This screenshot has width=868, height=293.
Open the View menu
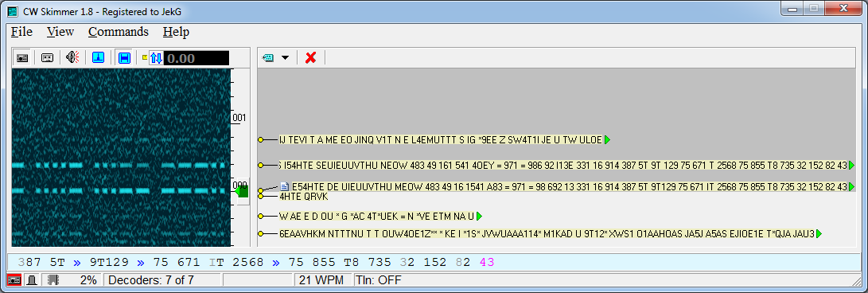click(x=60, y=32)
